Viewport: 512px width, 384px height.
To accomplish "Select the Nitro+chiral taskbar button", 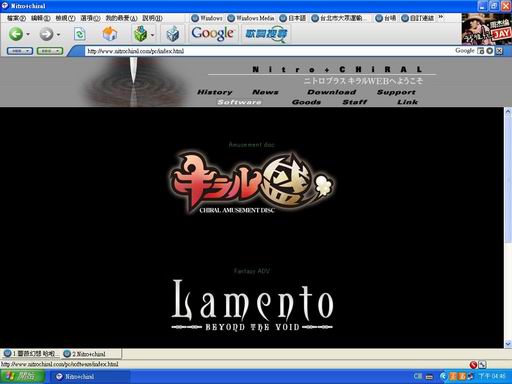I will click(90, 376).
